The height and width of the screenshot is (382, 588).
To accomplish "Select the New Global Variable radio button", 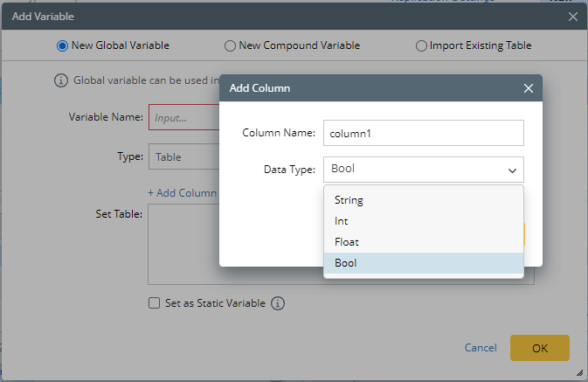I will [62, 45].
